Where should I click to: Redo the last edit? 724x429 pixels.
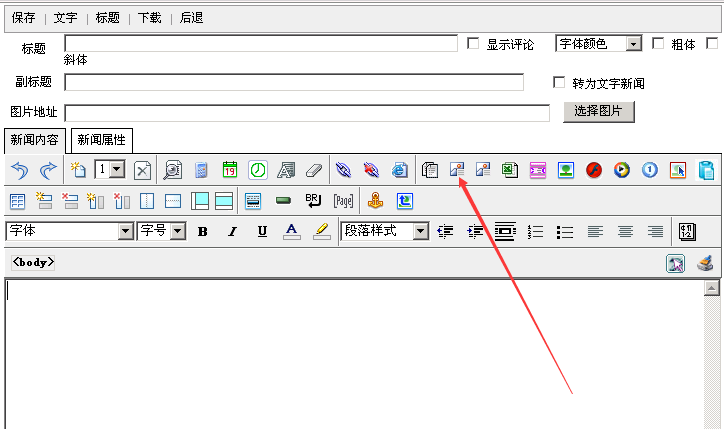click(48, 170)
